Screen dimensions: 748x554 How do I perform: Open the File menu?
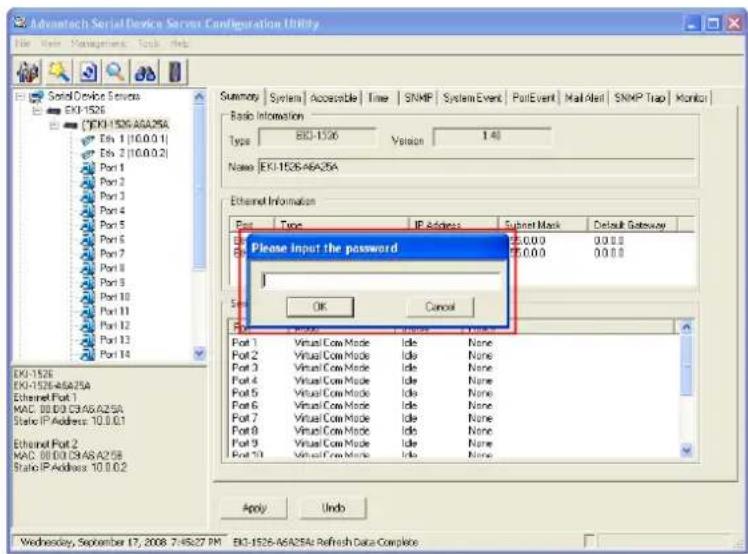(22, 44)
